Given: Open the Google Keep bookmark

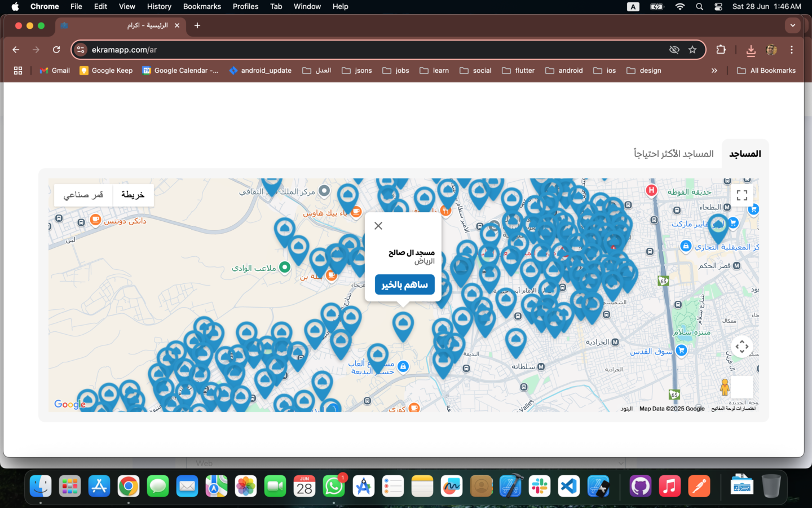Looking at the screenshot, I should point(106,71).
